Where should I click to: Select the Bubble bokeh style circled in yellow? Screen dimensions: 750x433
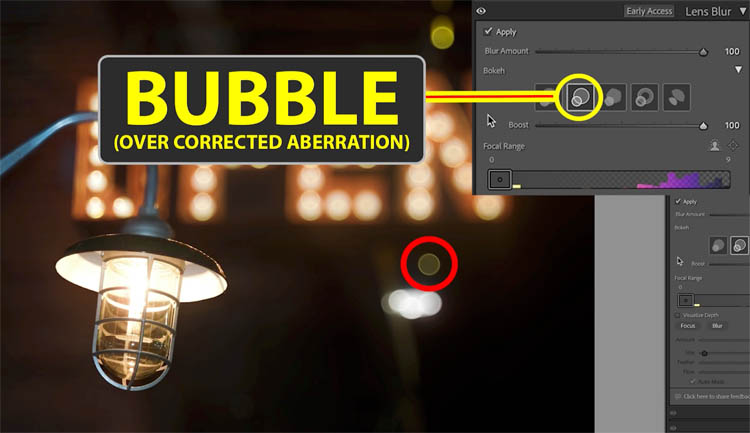coord(580,97)
